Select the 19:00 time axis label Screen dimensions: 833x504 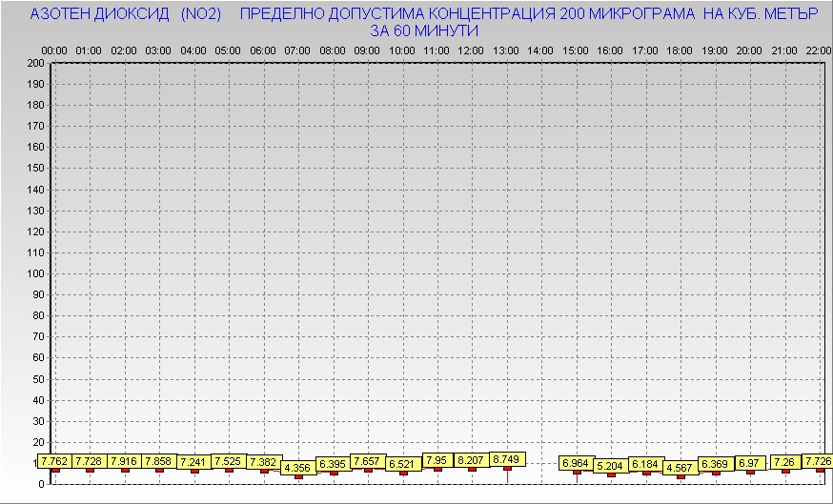715,51
